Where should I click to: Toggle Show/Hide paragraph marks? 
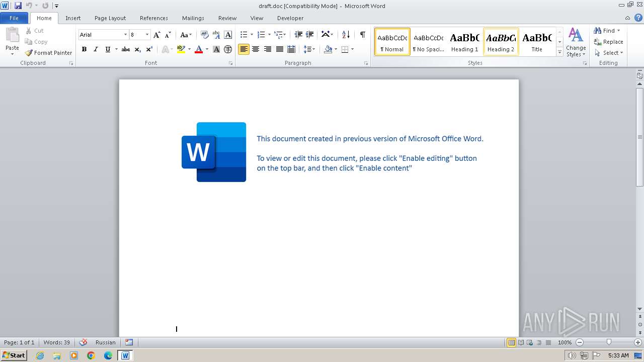pos(362,35)
